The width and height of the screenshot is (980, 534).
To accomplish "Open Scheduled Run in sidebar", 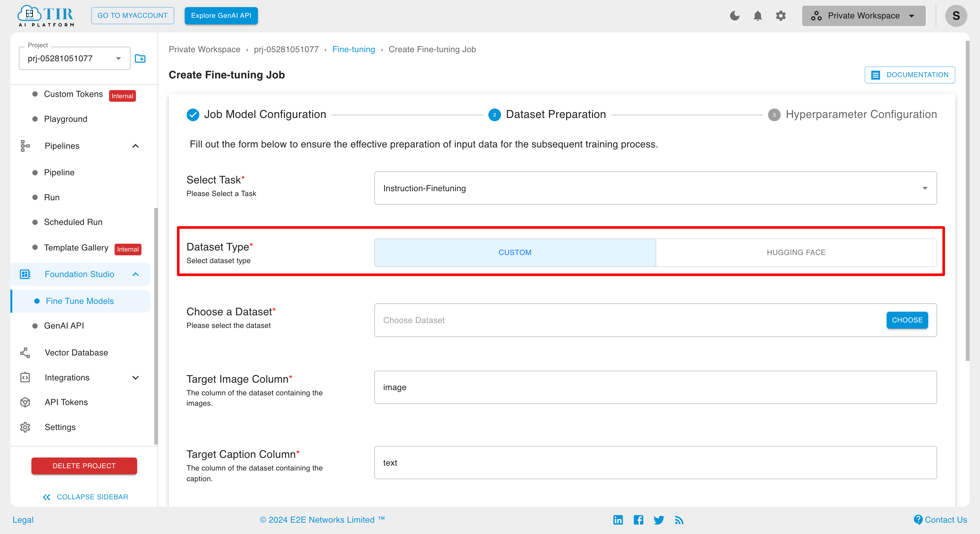I will click(73, 222).
